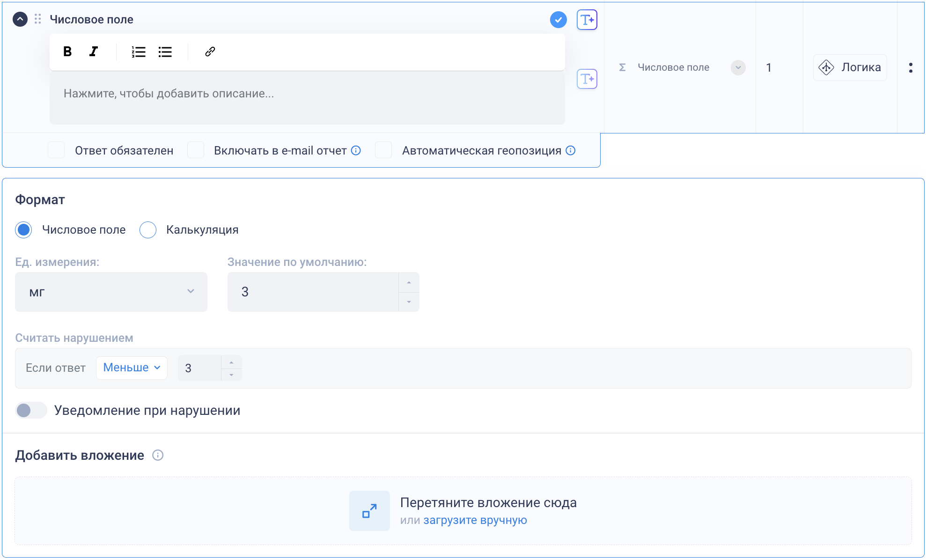Screen dimensions: 926x560
Task: Insert a hyperlink via the link icon
Action: [x=210, y=52]
